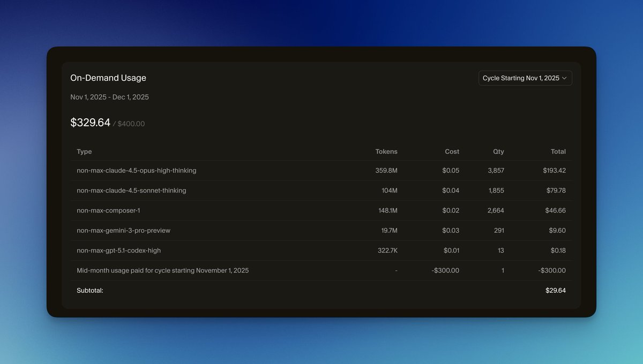
Task: Click the Total column header
Action: point(558,151)
